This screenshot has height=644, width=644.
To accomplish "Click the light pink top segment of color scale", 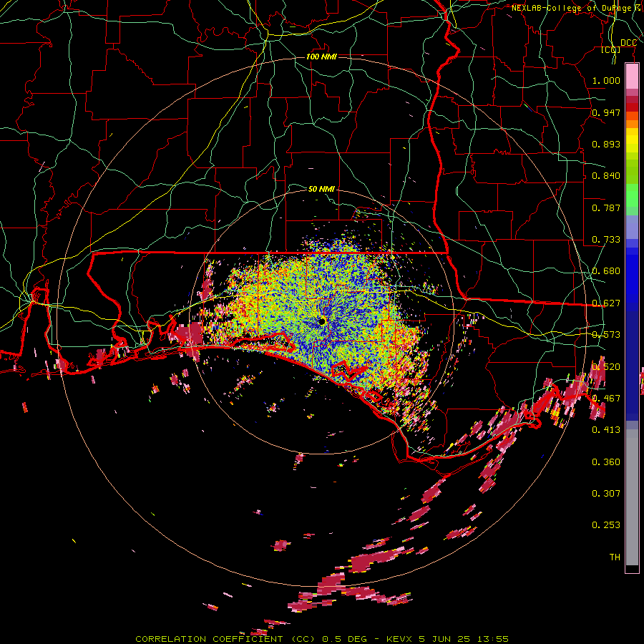I will (632, 77).
